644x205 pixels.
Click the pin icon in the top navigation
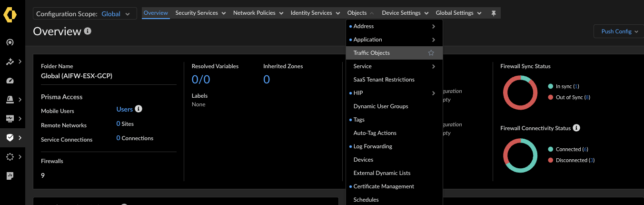494,13
